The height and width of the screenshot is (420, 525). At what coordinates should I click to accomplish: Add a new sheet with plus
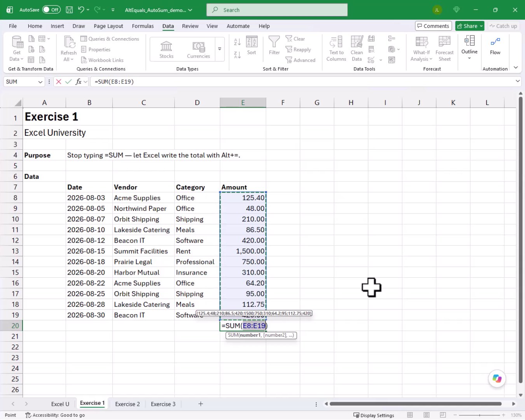pos(201,404)
